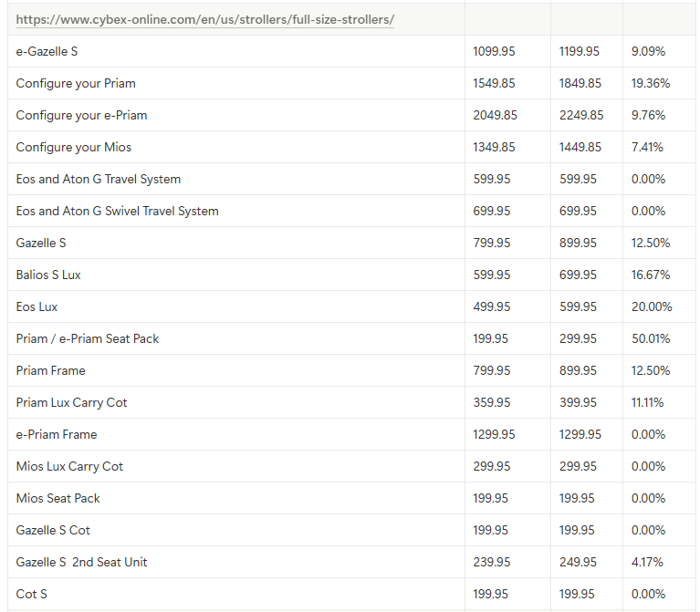Select the Configure your Mios cell
The width and height of the screenshot is (700, 612).
pos(236,147)
